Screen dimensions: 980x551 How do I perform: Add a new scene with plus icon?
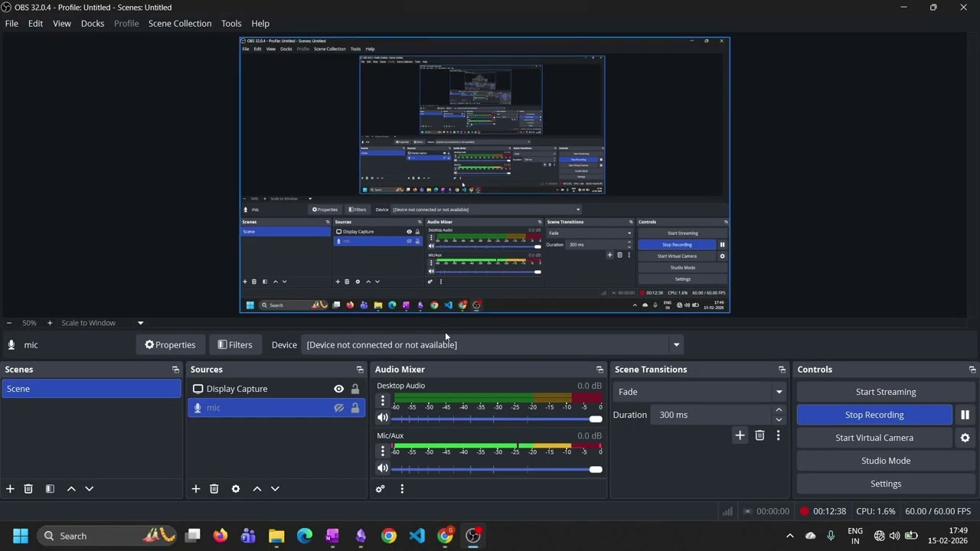click(x=10, y=489)
